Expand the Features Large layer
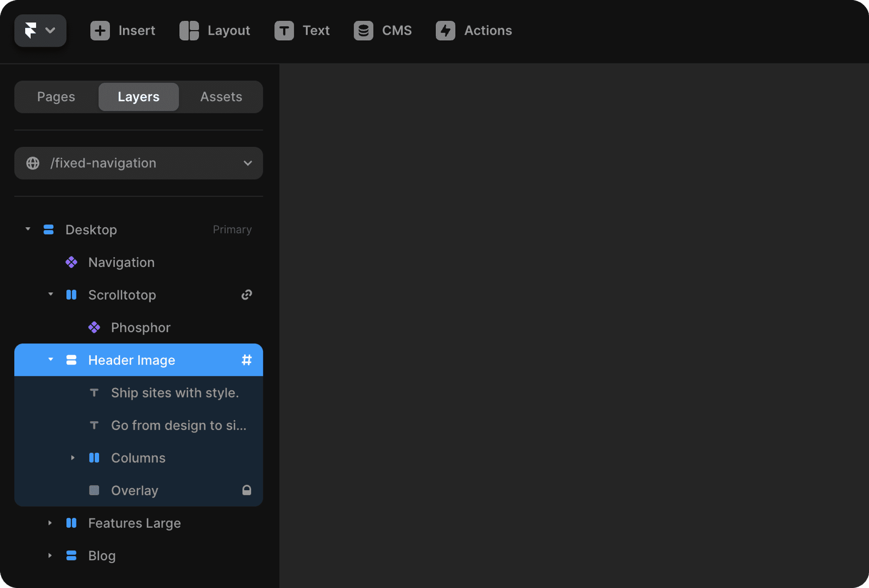The width and height of the screenshot is (869, 588). tap(50, 523)
